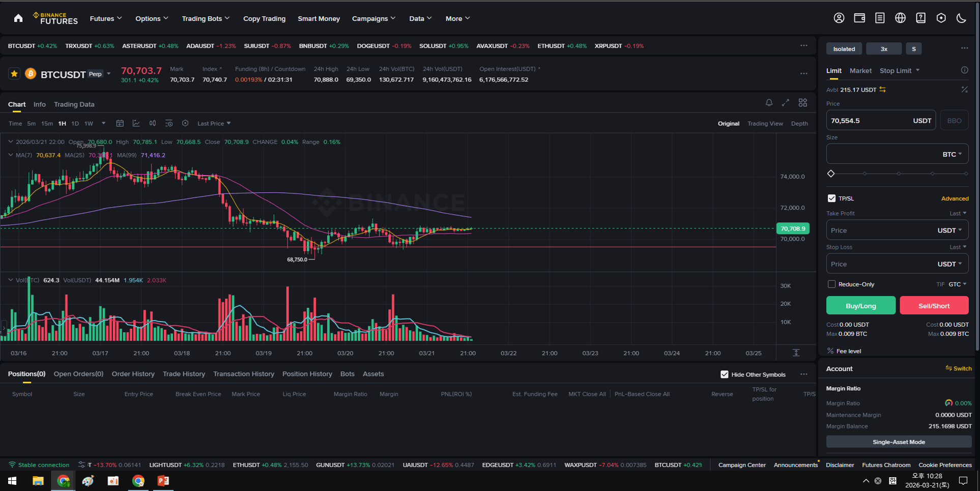980x491 pixels.
Task: Open the futures calculator icon
Action: [964, 90]
